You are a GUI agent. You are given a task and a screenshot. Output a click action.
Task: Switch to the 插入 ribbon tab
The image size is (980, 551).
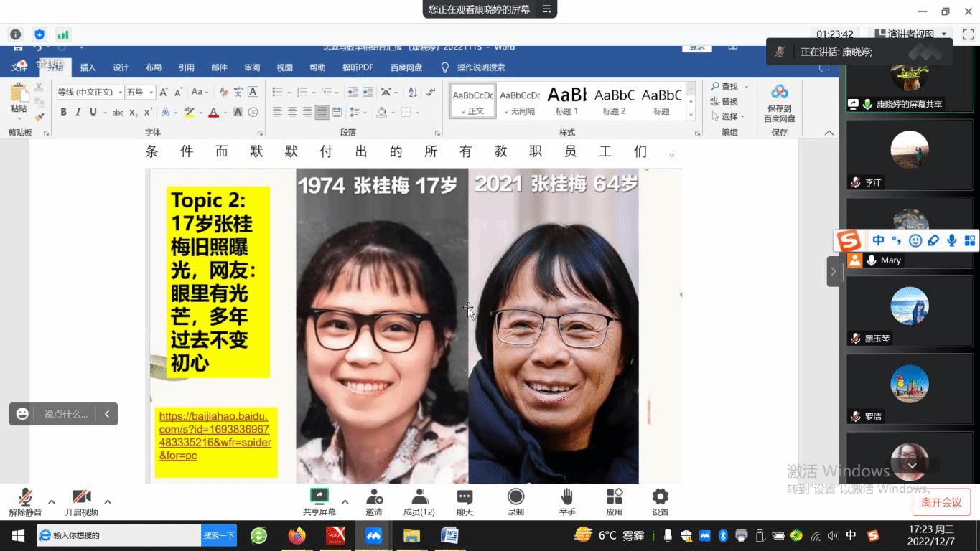(88, 67)
